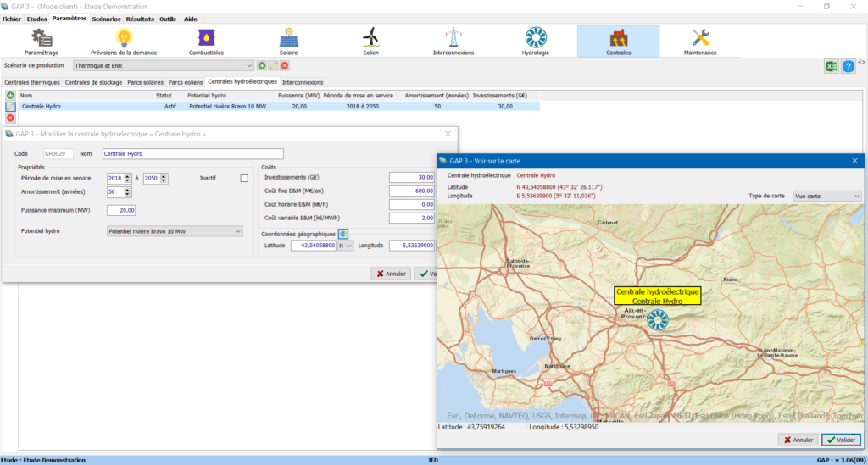The width and height of the screenshot is (868, 465).
Task: Click Annuler in the edit dialog
Action: click(391, 274)
